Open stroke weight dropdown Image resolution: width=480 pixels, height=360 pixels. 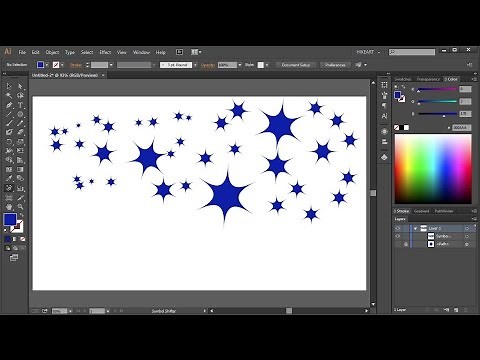click(111, 65)
